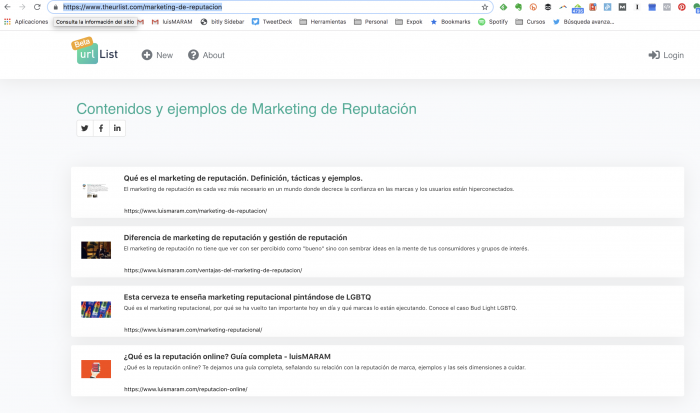Create a New list
This screenshot has width=700, height=413.
pos(157,55)
